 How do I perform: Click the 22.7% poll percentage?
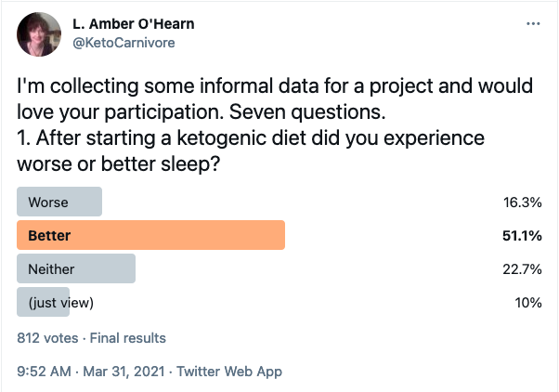[x=523, y=268]
